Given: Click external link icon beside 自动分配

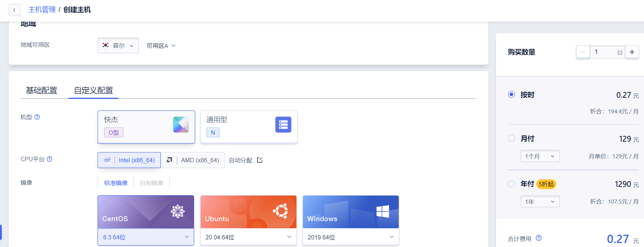Looking at the screenshot, I should [260, 160].
